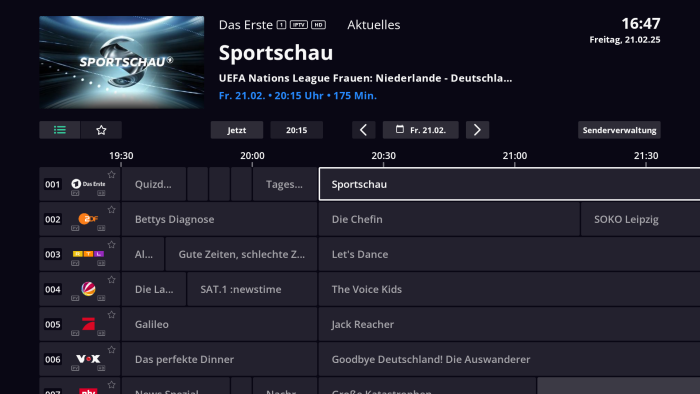Select Gute Zeiten, schlechte Z... on RTL
The height and width of the screenshot is (394, 700).
(241, 254)
